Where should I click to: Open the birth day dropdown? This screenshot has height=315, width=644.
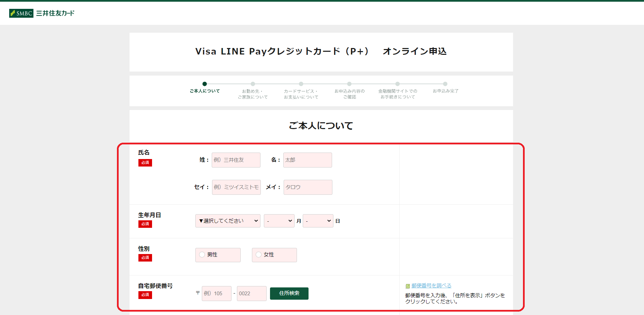click(x=318, y=221)
